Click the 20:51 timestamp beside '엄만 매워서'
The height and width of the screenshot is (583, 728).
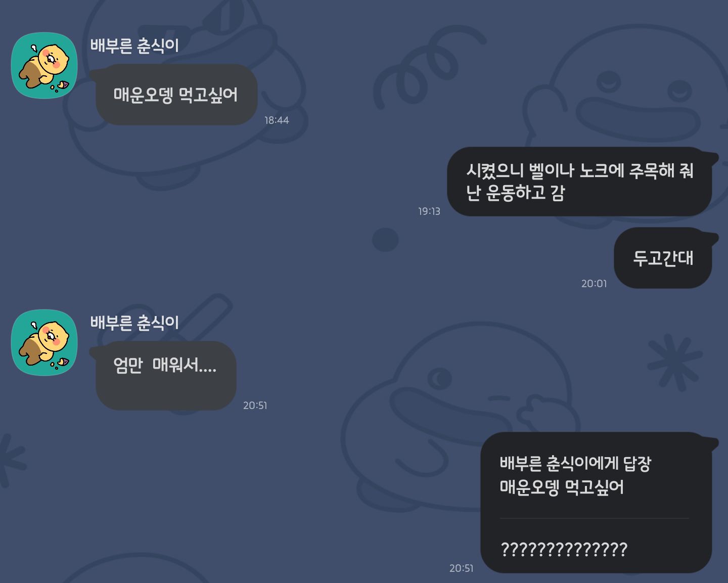(x=255, y=406)
